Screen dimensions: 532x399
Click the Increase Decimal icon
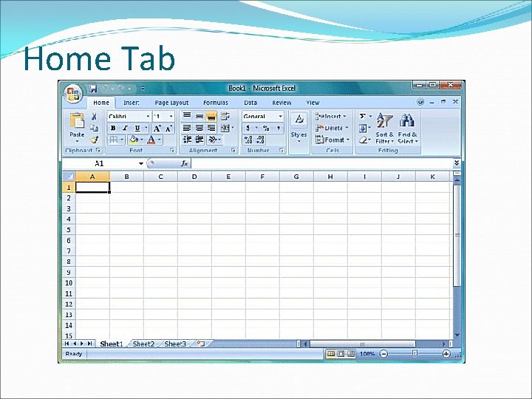click(248, 140)
